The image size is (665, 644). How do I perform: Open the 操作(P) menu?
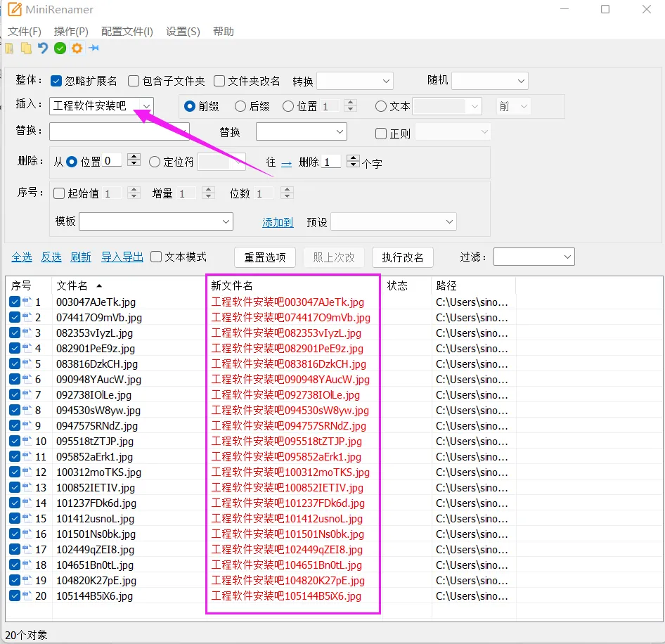tap(71, 32)
